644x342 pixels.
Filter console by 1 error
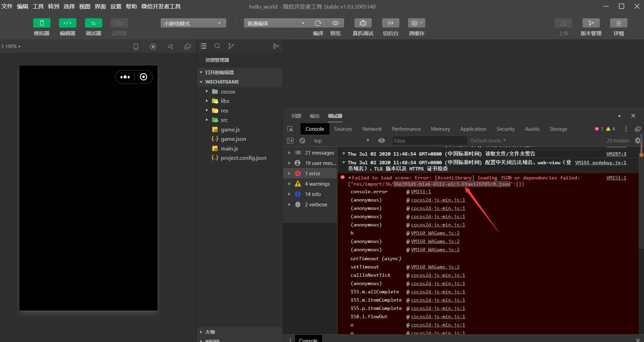point(310,174)
